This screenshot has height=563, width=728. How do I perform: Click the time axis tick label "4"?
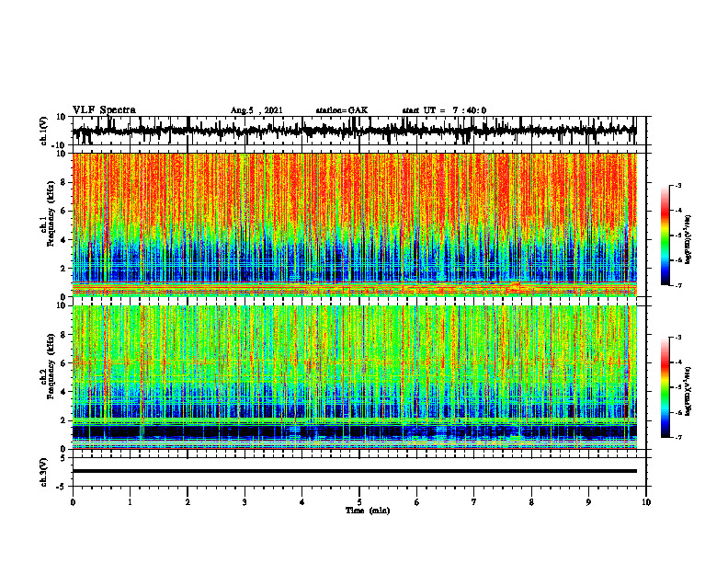[x=301, y=502]
